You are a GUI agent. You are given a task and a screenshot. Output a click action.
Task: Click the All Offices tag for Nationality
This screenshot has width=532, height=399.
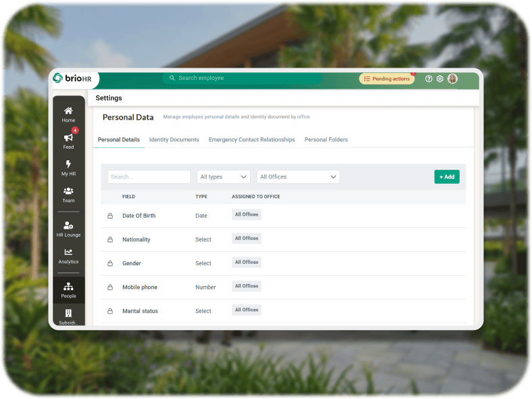(x=247, y=238)
